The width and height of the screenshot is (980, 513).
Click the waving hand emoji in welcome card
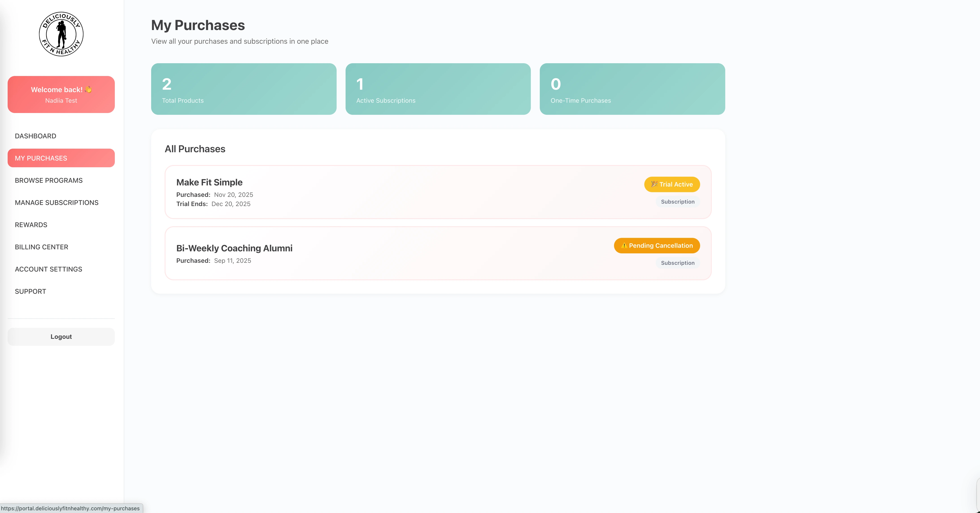(x=88, y=89)
